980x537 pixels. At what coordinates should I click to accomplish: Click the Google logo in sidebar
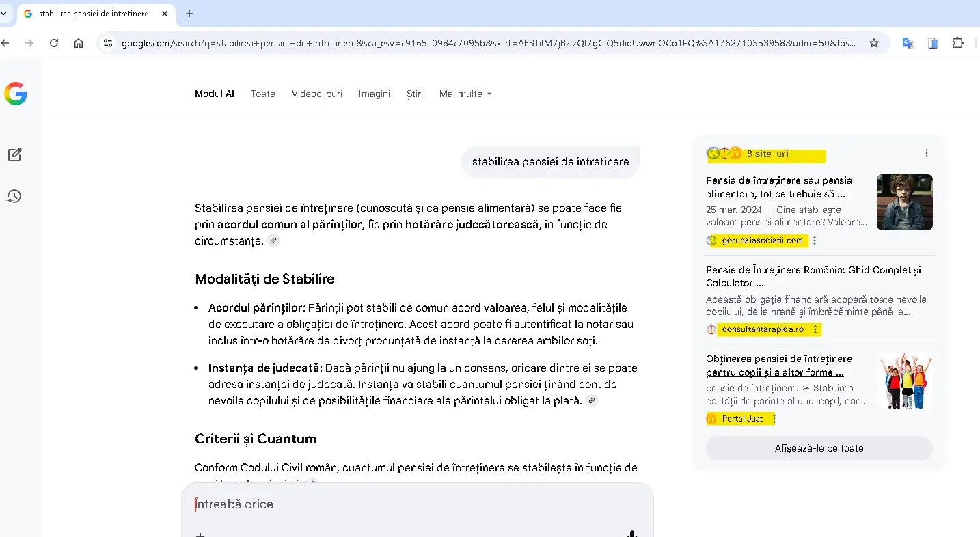(x=16, y=94)
